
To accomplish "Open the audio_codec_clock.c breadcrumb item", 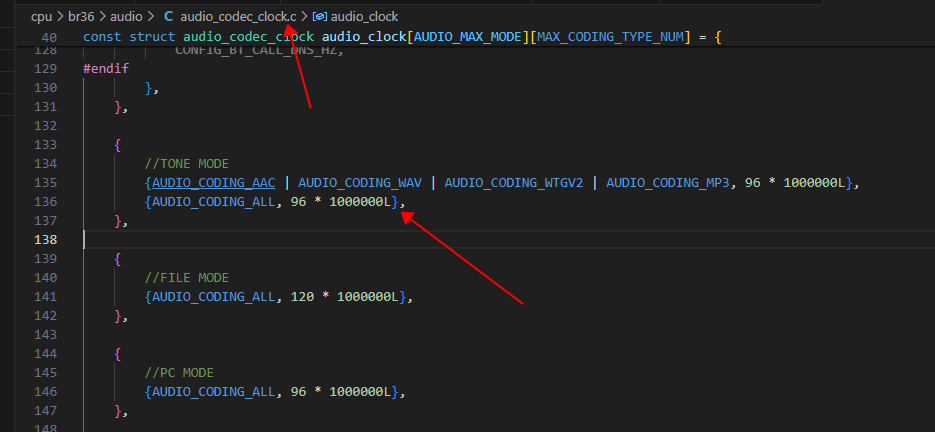I will pos(238,17).
